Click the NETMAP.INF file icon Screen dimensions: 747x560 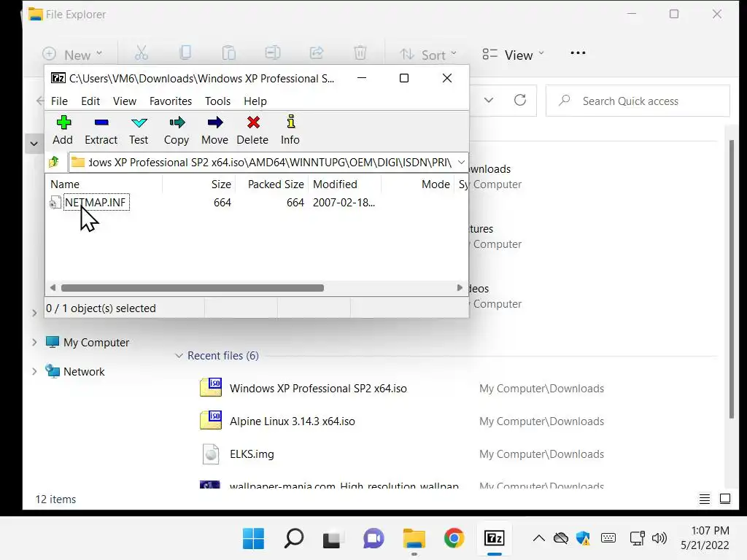click(x=55, y=203)
